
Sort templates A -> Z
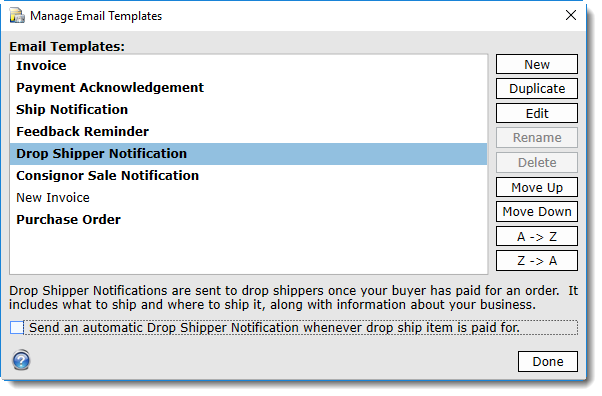point(537,236)
